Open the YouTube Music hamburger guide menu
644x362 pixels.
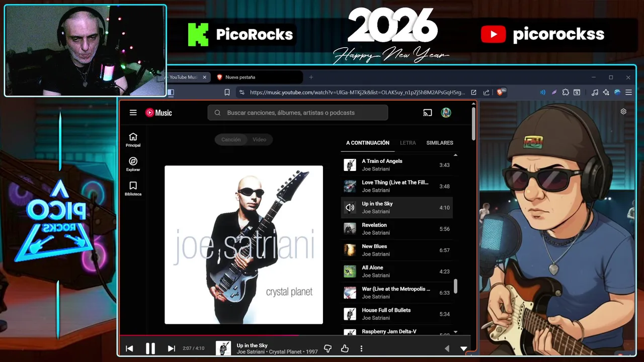point(133,113)
